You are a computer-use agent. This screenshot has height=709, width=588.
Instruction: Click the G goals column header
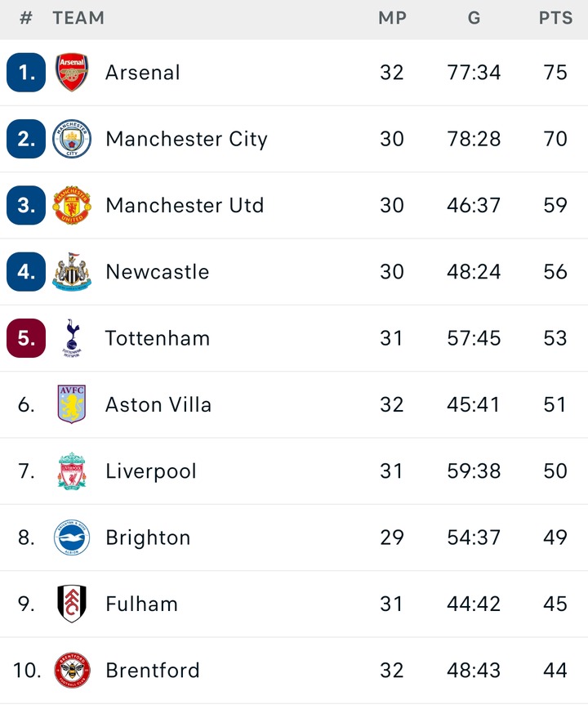pos(474,18)
